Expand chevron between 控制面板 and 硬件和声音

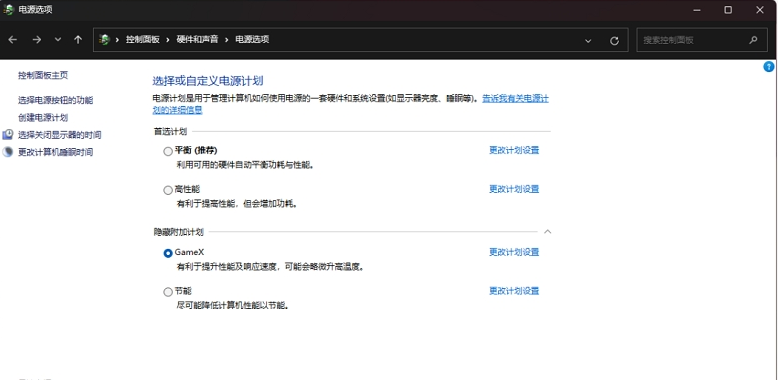[x=168, y=40]
